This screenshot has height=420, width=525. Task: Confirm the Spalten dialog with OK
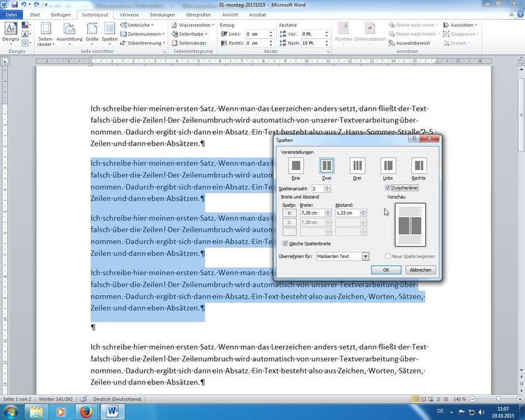pos(387,270)
